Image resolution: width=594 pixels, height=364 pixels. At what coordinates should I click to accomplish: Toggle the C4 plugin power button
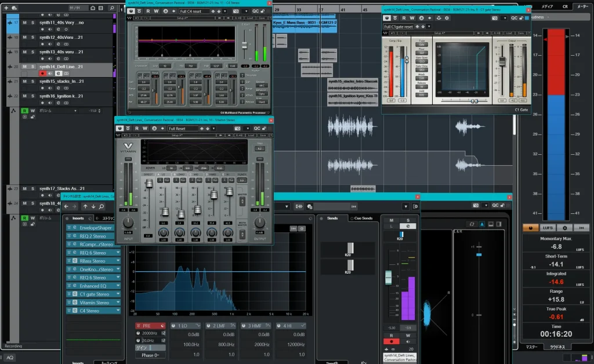click(131, 11)
